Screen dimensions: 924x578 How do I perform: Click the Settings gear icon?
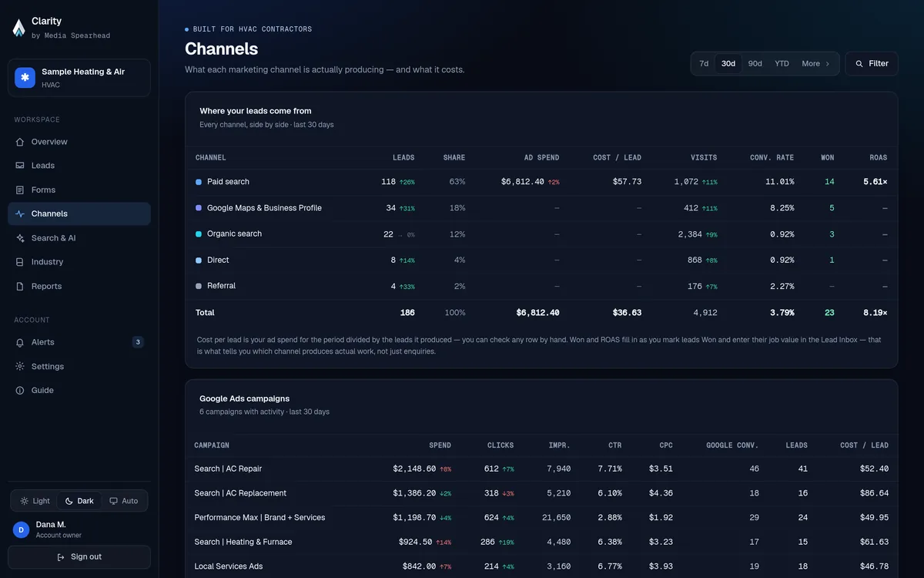point(20,366)
